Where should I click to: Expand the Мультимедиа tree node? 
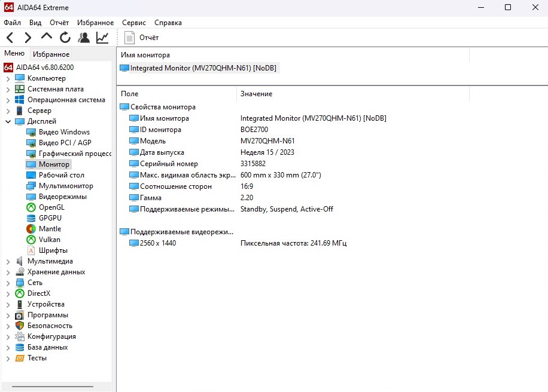click(x=8, y=261)
